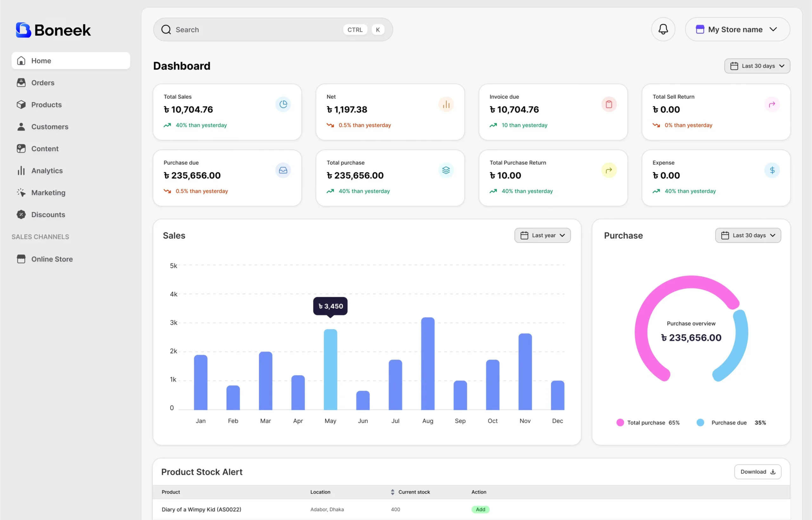This screenshot has height=520, width=812.
Task: Click the Total Sell Return arrow icon
Action: point(772,104)
